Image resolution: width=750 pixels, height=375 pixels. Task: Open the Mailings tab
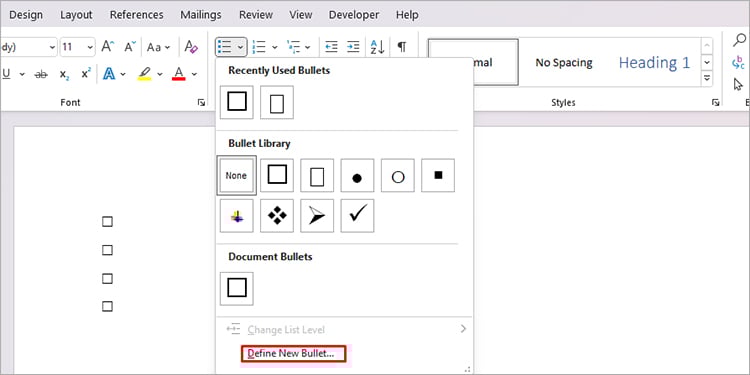pyautogui.click(x=201, y=15)
